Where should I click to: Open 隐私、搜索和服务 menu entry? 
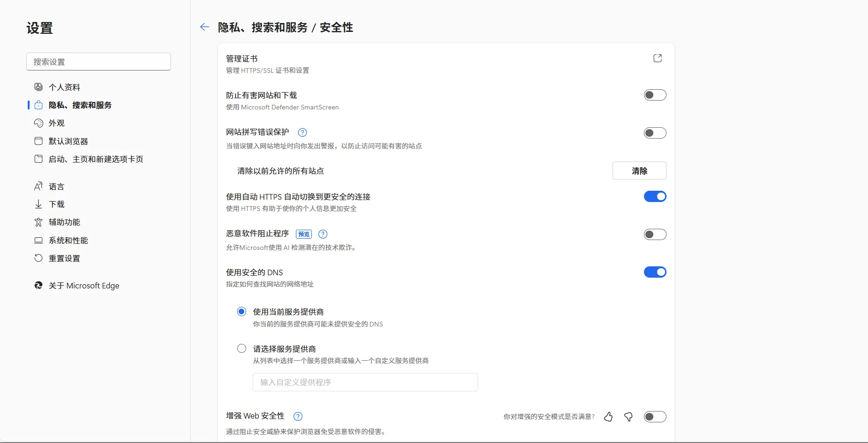coord(79,105)
